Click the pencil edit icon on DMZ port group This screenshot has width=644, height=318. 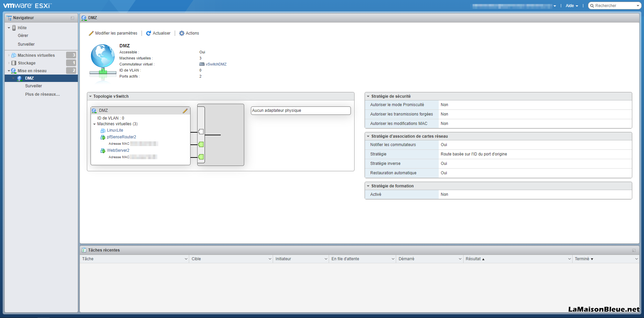click(x=185, y=111)
